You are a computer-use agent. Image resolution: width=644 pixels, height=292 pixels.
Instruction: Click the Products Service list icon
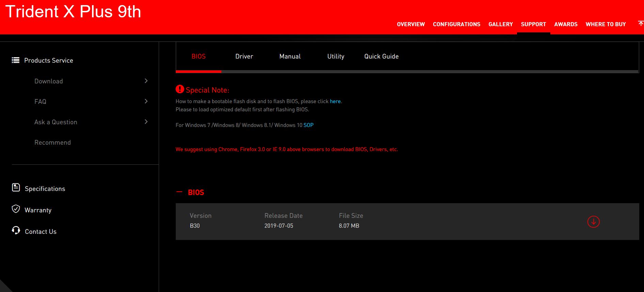tap(16, 60)
